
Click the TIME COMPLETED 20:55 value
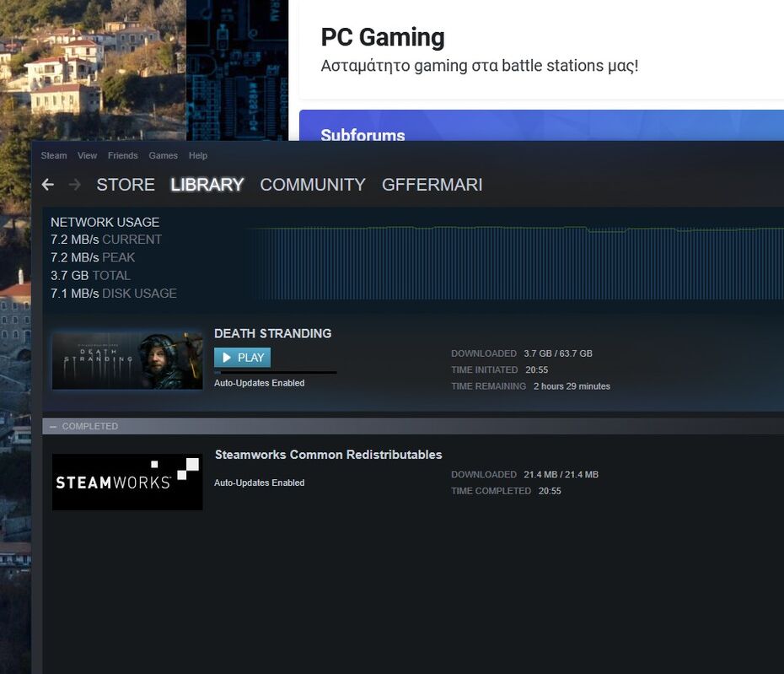550,491
